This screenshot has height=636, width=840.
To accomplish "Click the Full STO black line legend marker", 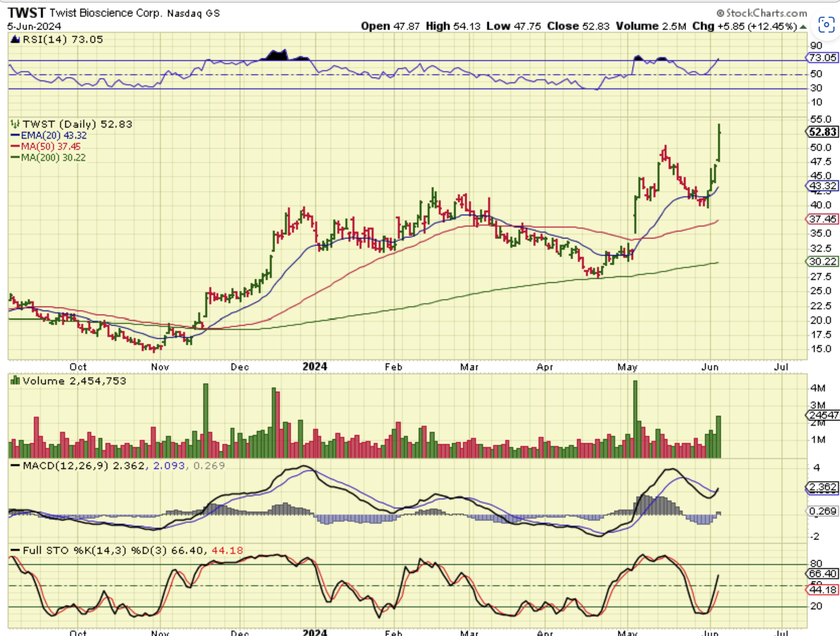I will [15, 550].
